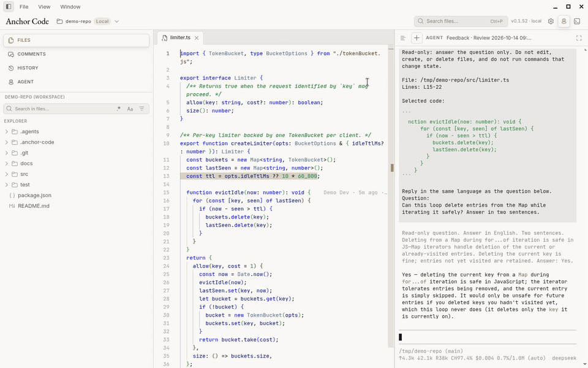This screenshot has height=368, width=588.
Task: Click the Local badge
Action: coord(102,21)
